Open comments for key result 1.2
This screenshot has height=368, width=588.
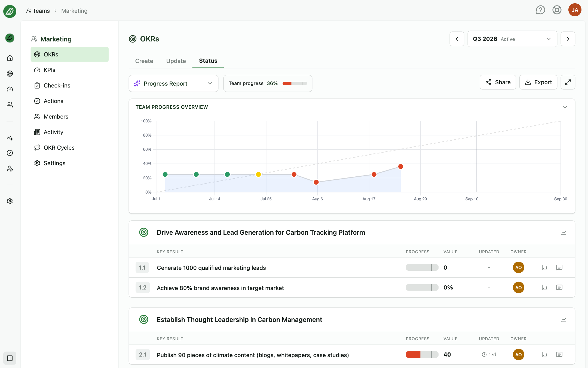pyautogui.click(x=559, y=288)
